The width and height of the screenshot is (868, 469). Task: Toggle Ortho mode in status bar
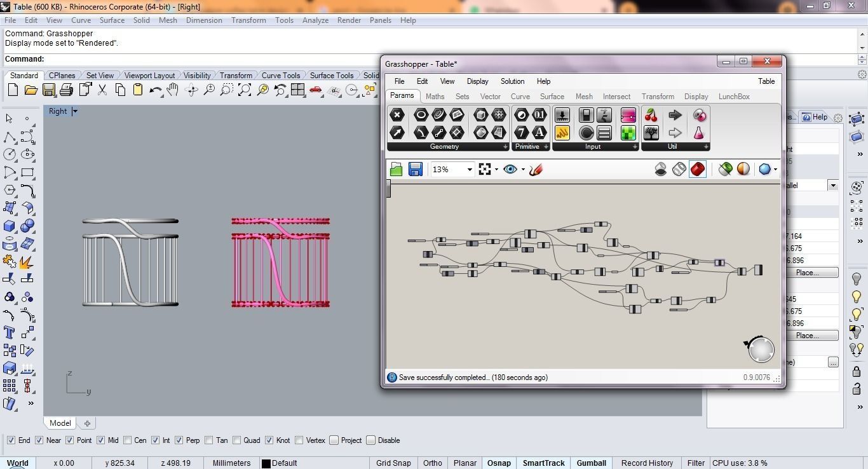point(432,463)
